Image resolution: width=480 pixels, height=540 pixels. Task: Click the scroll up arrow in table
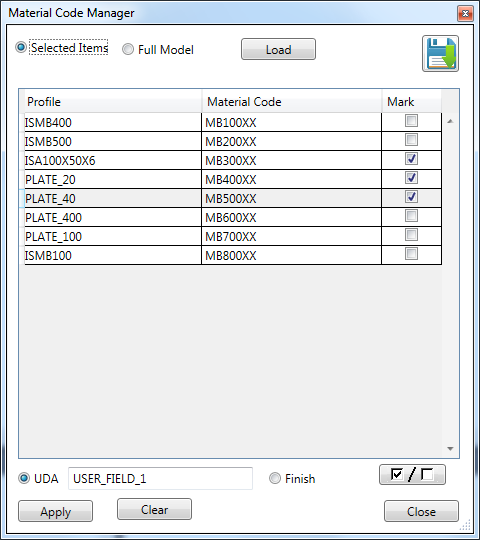[x=450, y=121]
